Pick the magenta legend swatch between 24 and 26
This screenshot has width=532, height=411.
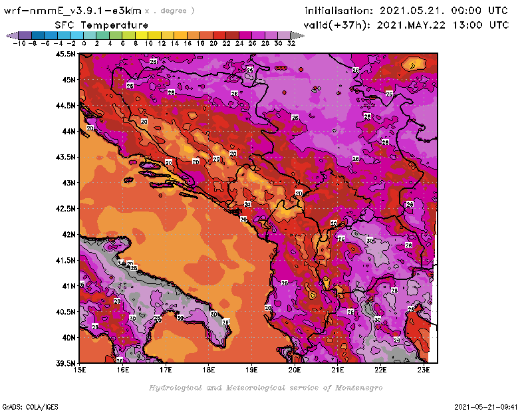pyautogui.click(x=245, y=35)
